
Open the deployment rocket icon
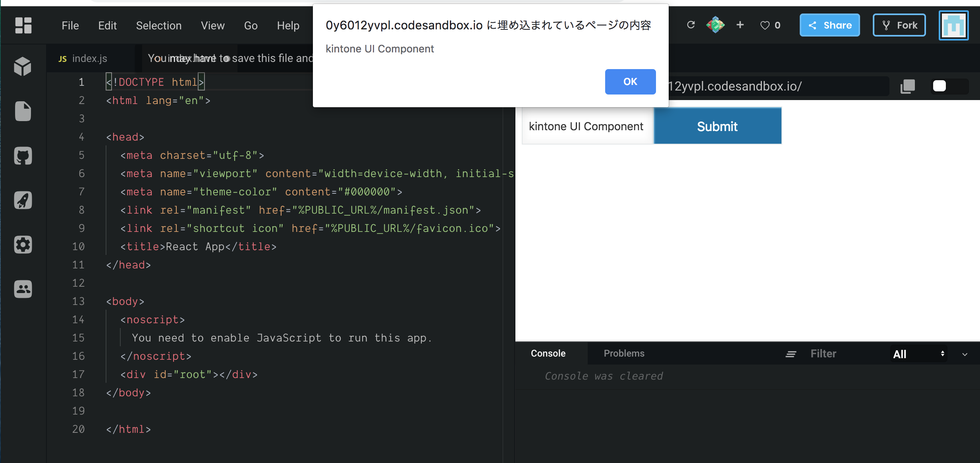[x=23, y=200]
